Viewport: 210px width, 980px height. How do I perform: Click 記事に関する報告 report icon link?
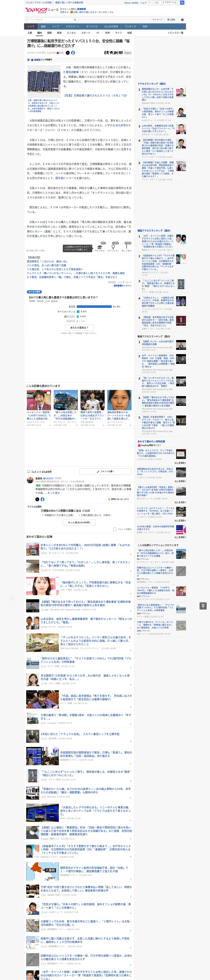tap(36, 251)
